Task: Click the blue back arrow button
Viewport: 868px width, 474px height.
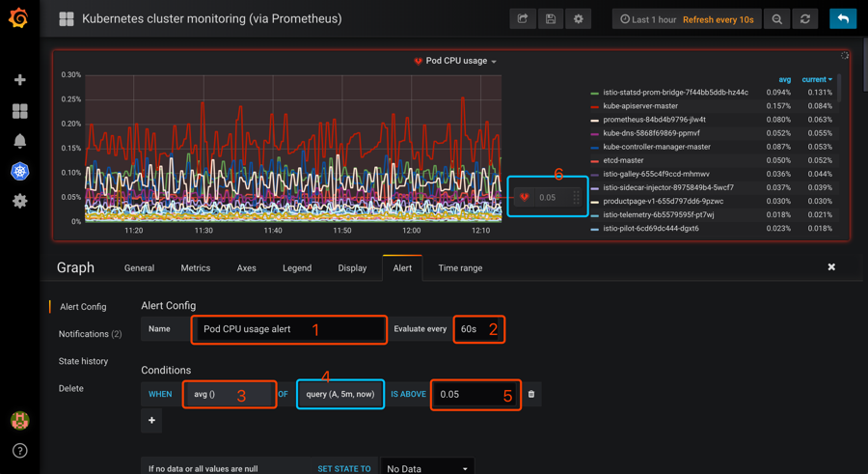Action: pyautogui.click(x=843, y=19)
